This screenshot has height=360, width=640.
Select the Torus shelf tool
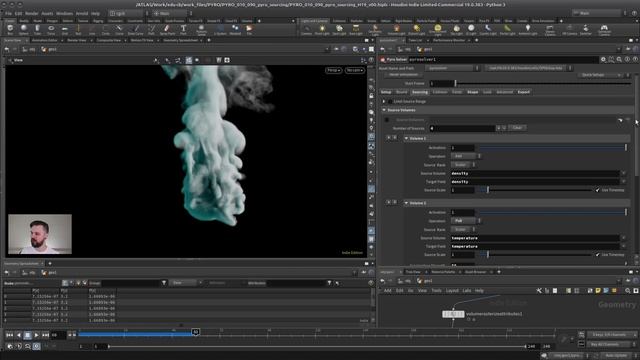(51, 29)
